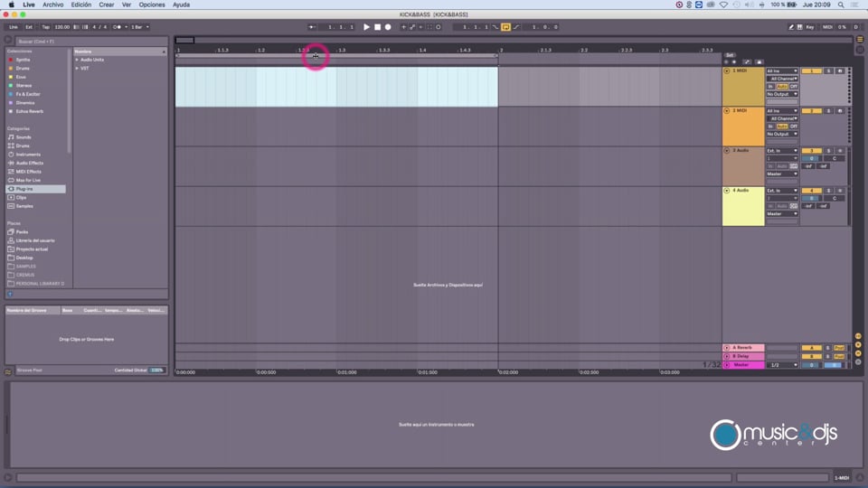This screenshot has width=868, height=488.
Task: Sort browser by Nombre column header
Action: (119, 52)
